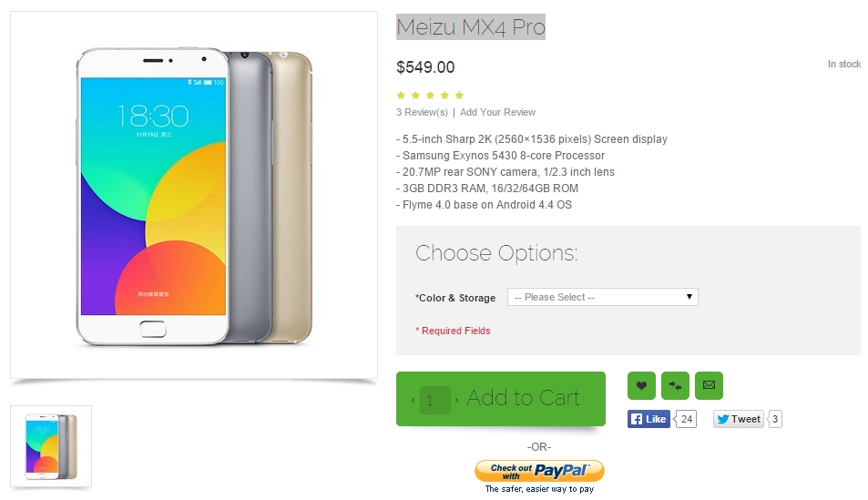This screenshot has width=868, height=500.
Task: Decrease quantity with the left arrow
Action: (x=413, y=400)
